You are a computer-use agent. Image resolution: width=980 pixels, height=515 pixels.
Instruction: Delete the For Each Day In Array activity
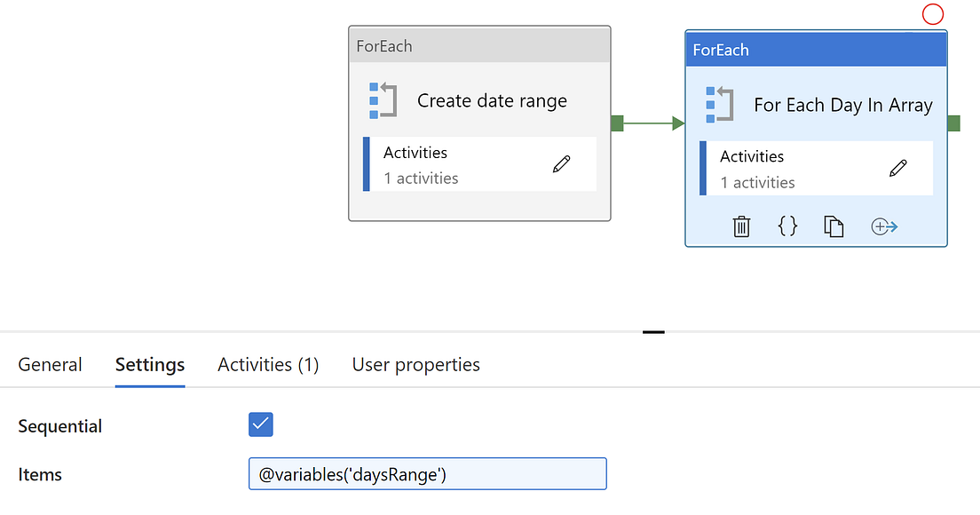click(741, 226)
